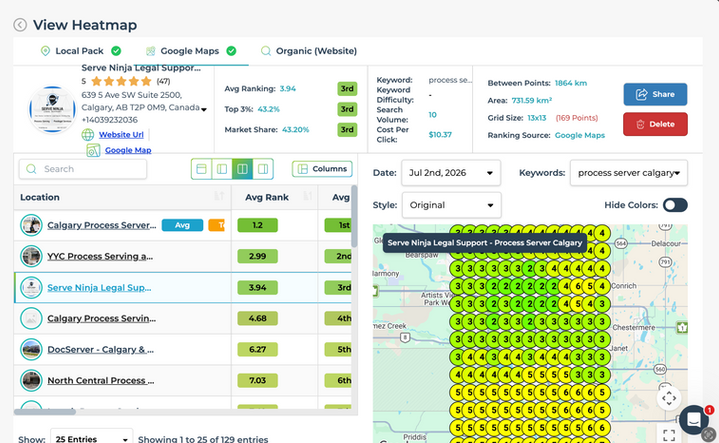Sort by the Avg Rank column arrows
Viewport: 719px width, 443px height.
307,196
